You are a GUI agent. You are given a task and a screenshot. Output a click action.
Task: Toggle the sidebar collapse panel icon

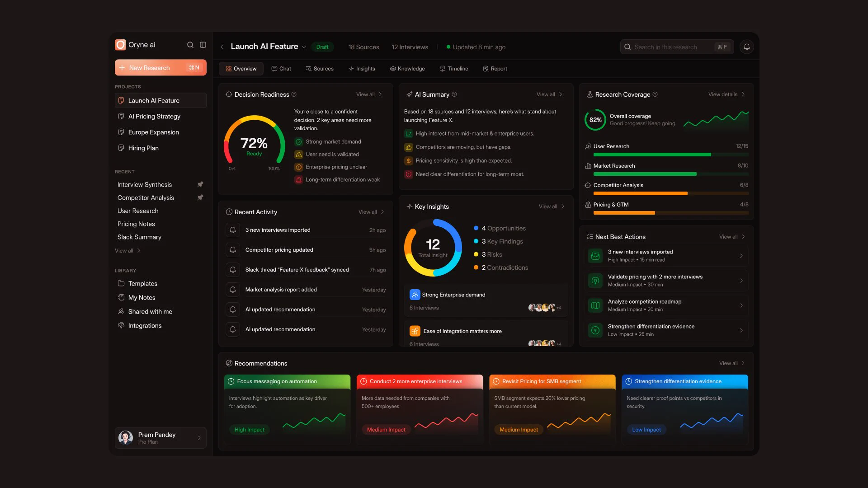(x=203, y=45)
